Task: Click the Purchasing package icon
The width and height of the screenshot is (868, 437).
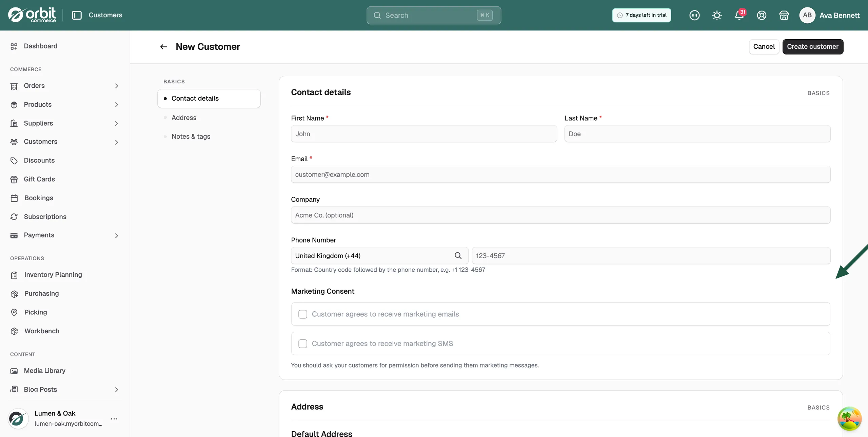Action: [14, 294]
